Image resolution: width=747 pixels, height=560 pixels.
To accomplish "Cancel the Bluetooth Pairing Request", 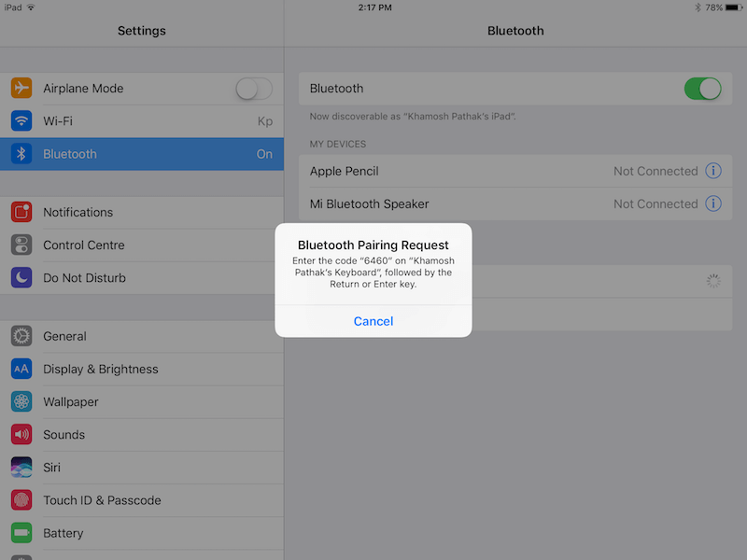I will pyautogui.click(x=373, y=320).
